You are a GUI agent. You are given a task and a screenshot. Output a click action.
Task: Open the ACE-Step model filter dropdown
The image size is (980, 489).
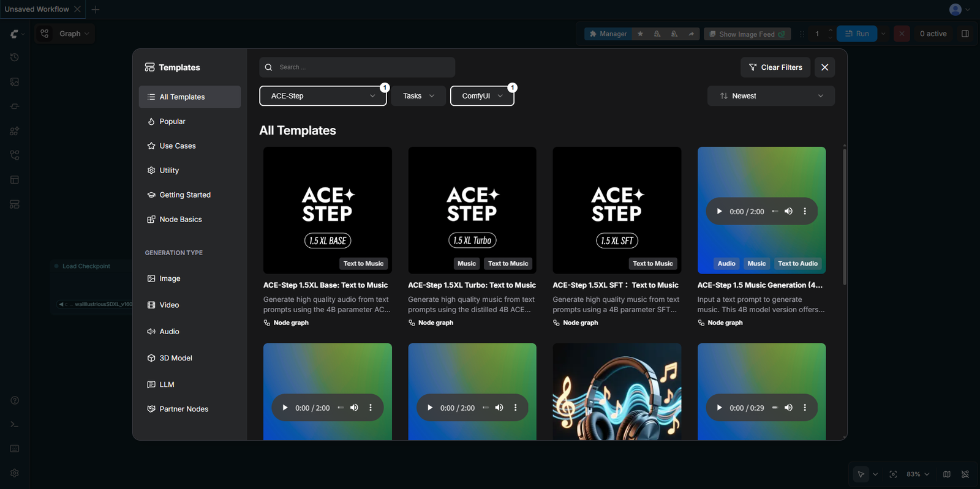point(323,96)
